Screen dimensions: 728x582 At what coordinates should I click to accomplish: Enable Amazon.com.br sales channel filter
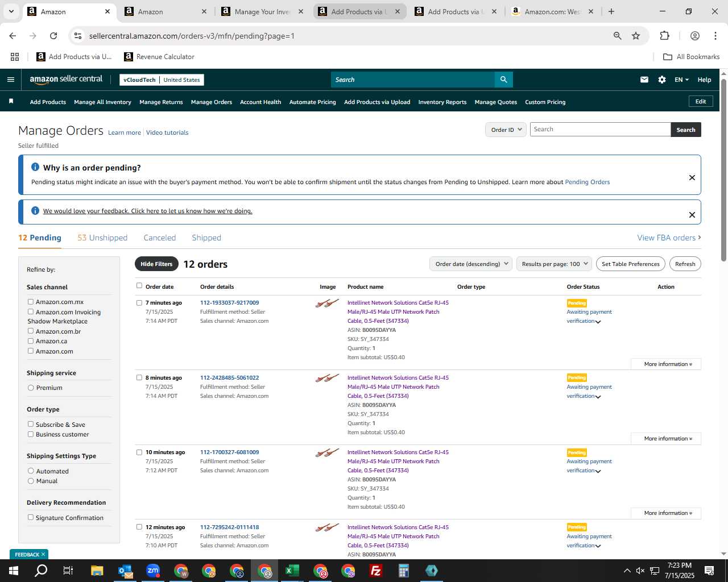pyautogui.click(x=31, y=331)
